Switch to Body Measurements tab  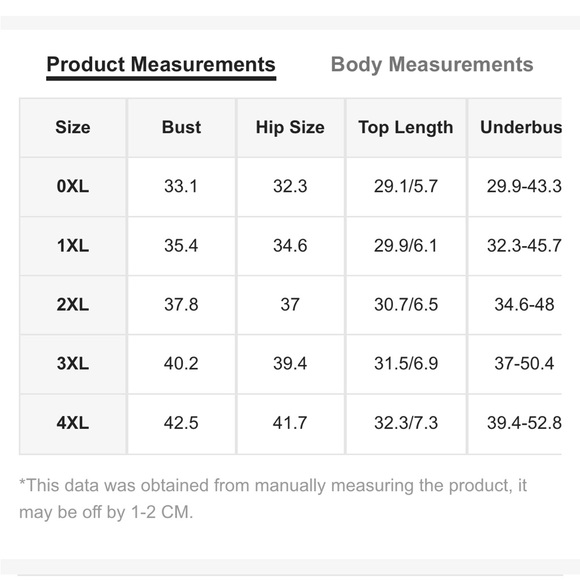432,65
